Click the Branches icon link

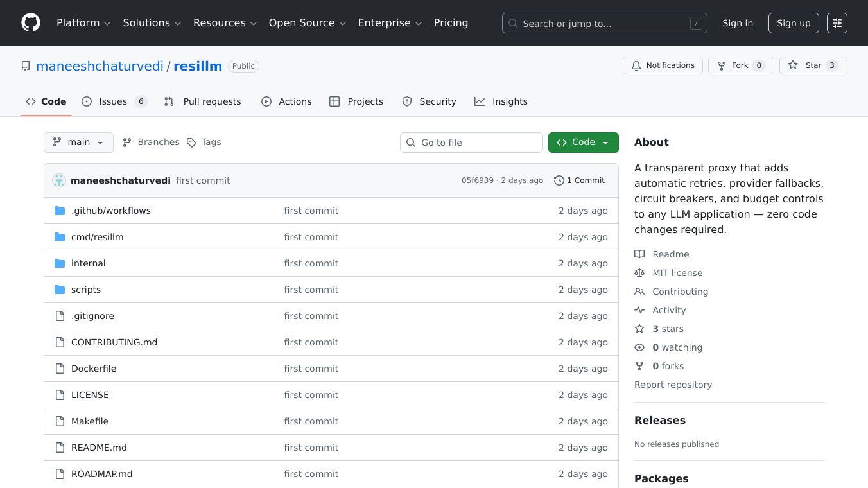tap(127, 143)
